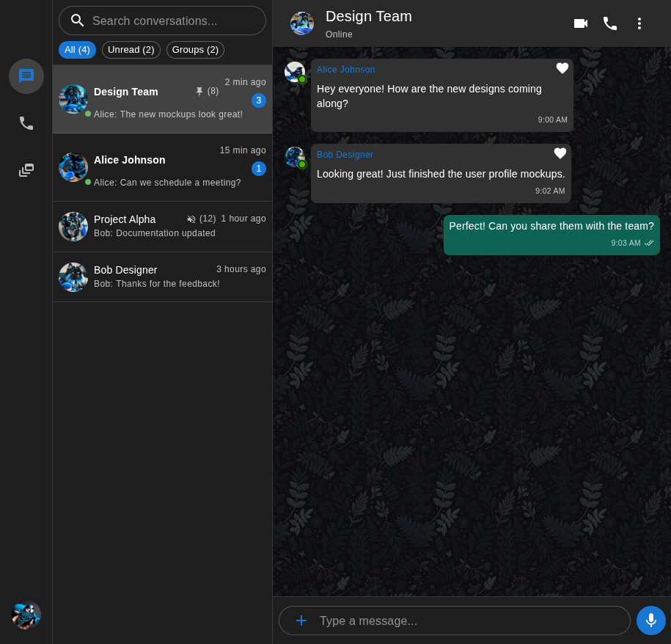This screenshot has width=671, height=644.
Task: Click Design Team avatar in conversation list
Action: click(73, 99)
